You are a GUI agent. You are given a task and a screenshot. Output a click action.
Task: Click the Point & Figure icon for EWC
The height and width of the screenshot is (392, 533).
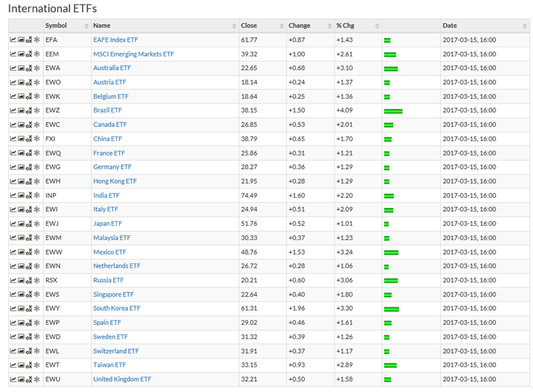coord(29,124)
